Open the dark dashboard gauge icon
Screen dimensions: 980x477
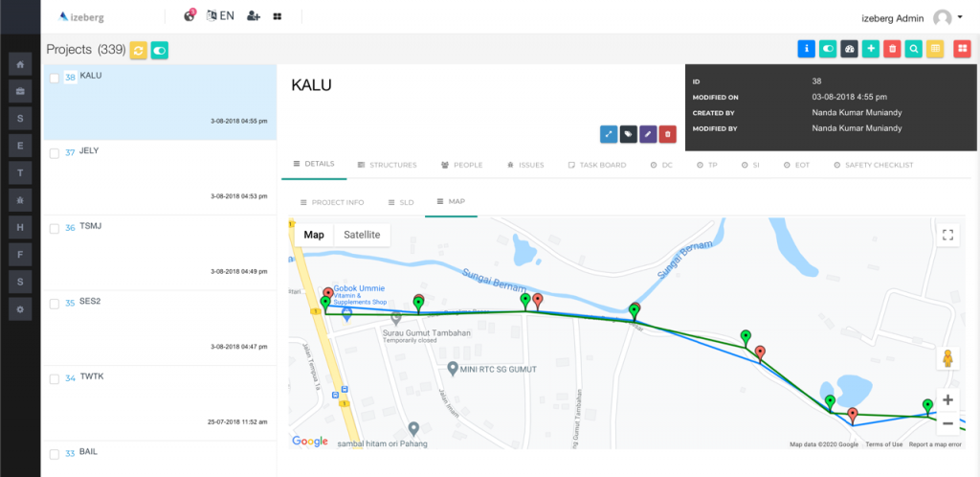click(849, 49)
